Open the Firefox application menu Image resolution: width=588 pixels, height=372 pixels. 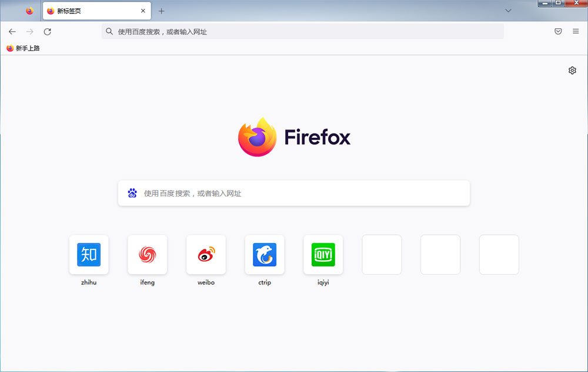pyautogui.click(x=575, y=31)
